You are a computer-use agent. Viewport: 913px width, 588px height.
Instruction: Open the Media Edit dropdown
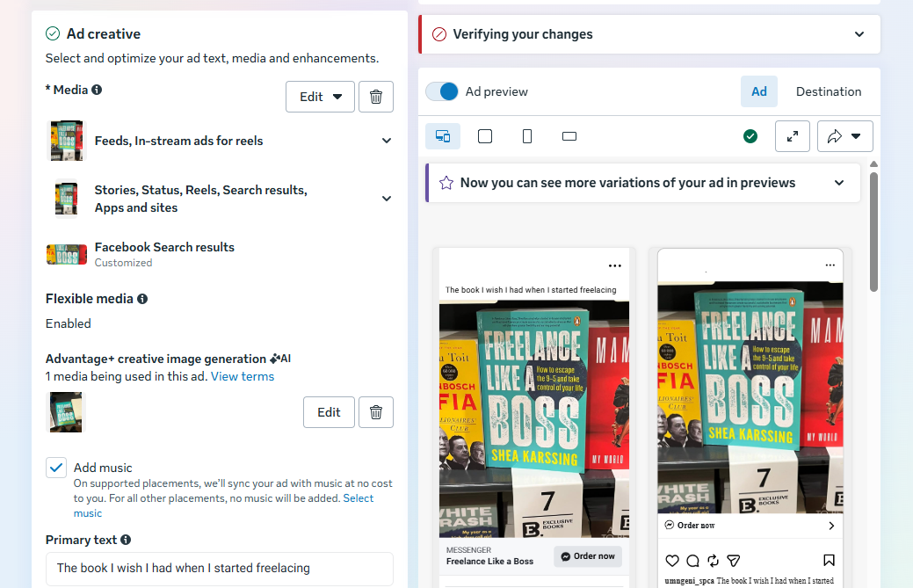click(320, 97)
